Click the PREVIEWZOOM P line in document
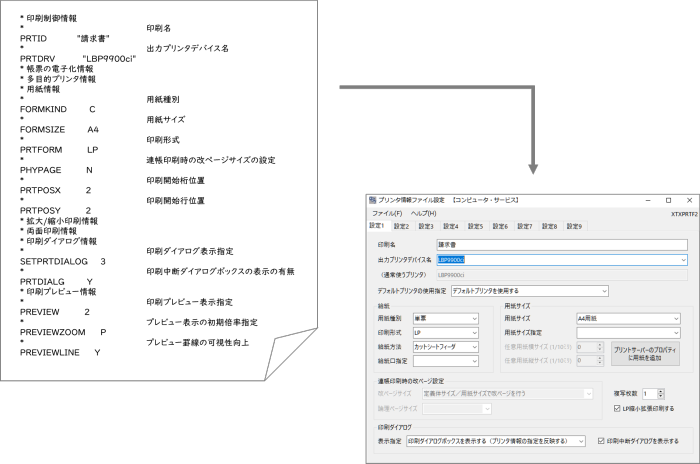The image size is (700, 464). click(x=63, y=332)
